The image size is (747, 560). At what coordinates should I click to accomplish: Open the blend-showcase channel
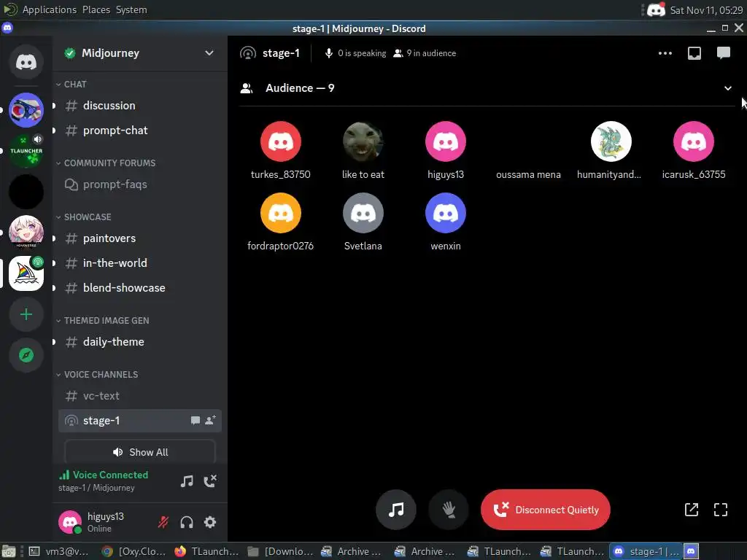140,287
